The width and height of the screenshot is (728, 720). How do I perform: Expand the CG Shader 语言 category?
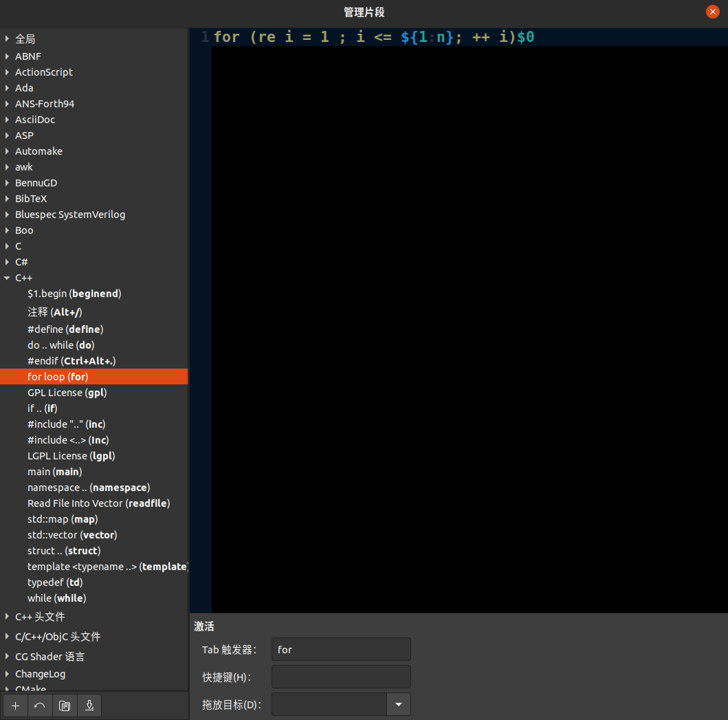click(7, 656)
